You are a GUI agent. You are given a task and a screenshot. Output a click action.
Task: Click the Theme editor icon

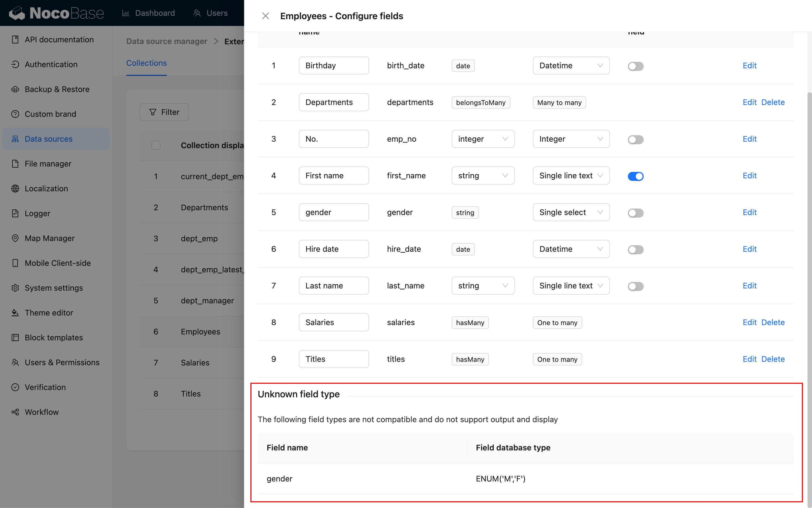point(15,313)
